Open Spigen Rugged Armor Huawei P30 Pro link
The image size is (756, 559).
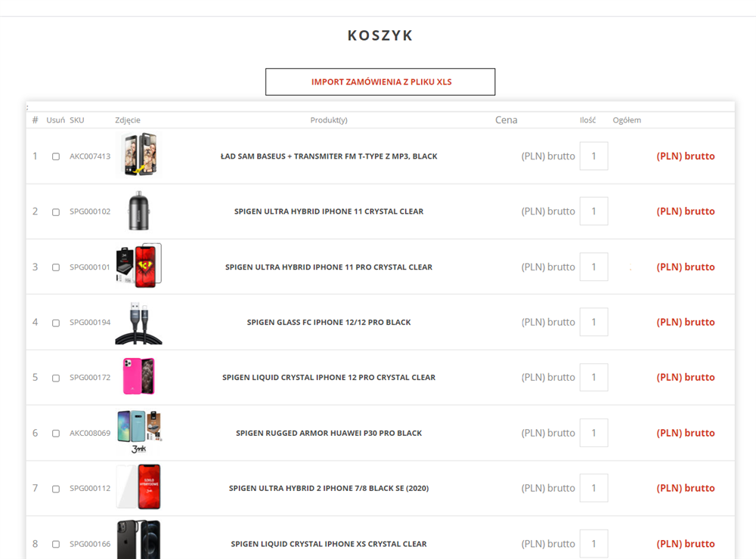[x=329, y=434]
